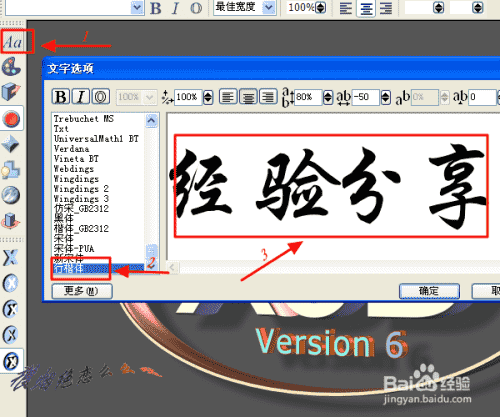Open the rotating cube view options icon
The width and height of the screenshot is (500, 417).
(11, 221)
